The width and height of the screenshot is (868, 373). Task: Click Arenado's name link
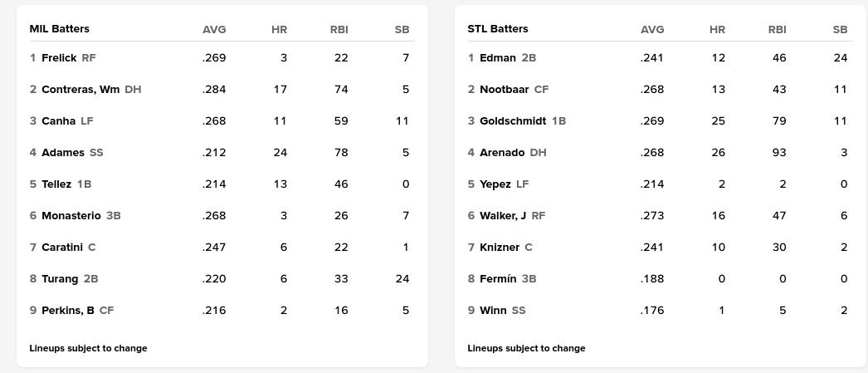502,153
